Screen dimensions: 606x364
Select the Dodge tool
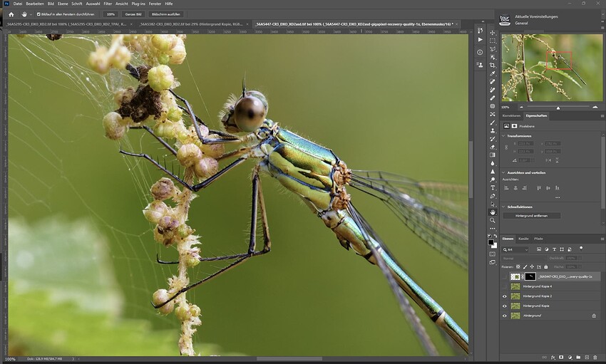493,180
